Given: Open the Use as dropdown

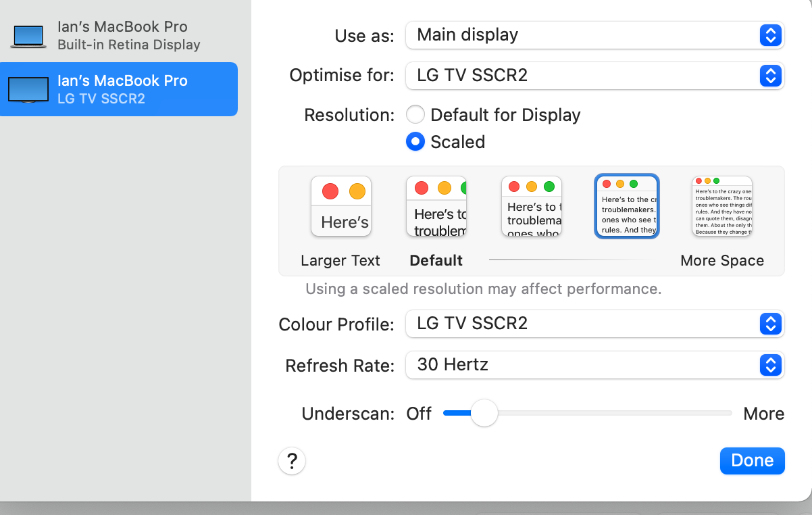Looking at the screenshot, I should [x=594, y=35].
